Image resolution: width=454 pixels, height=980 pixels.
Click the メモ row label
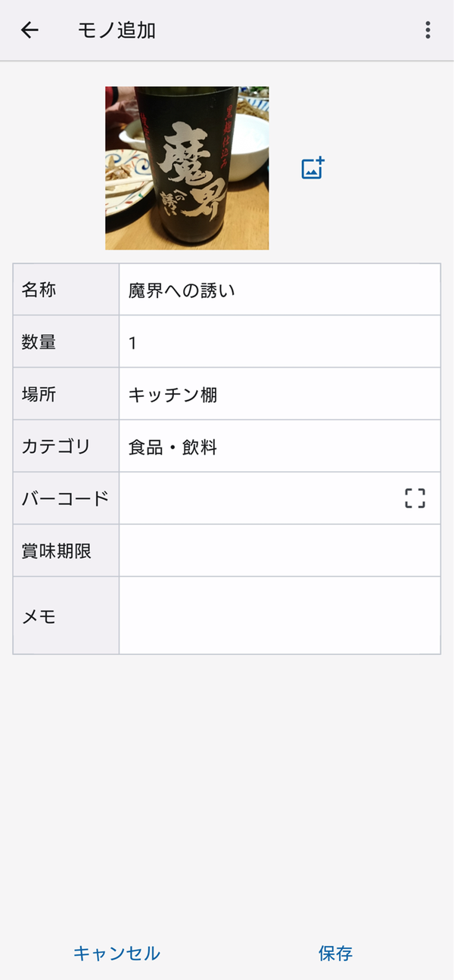click(39, 616)
